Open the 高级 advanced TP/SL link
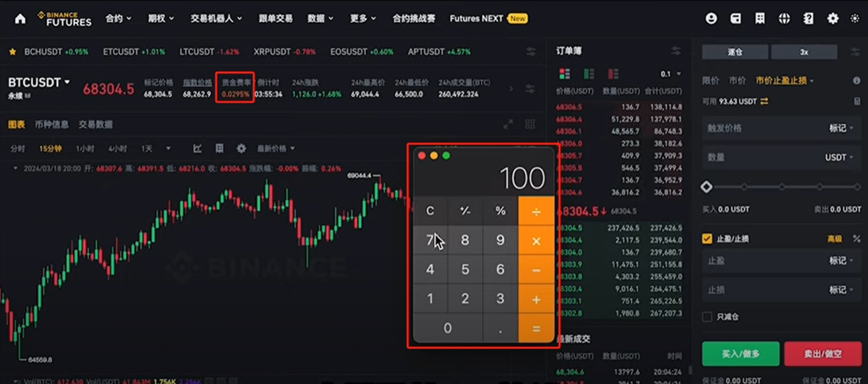 pos(834,239)
